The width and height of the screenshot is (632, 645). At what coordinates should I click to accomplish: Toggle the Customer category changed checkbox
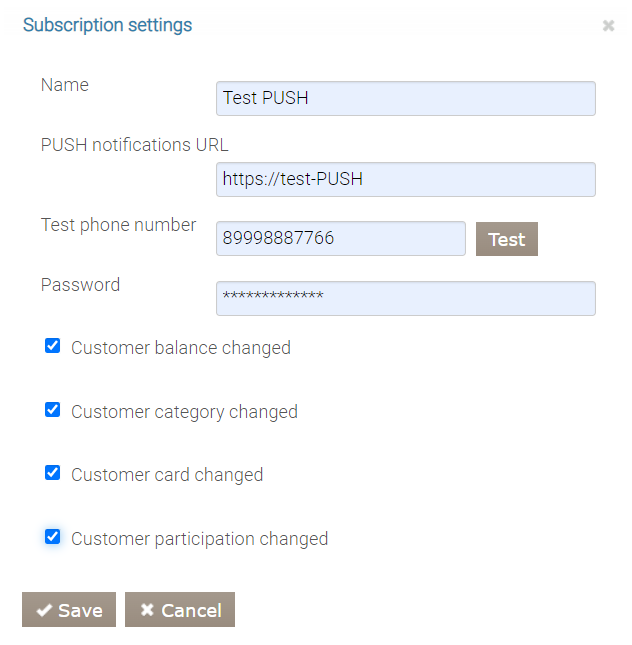tap(53, 410)
